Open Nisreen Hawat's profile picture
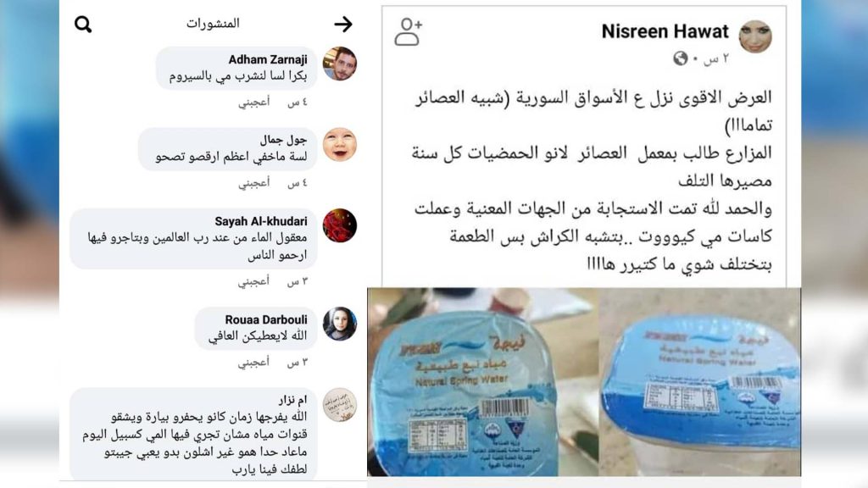This screenshot has width=868, height=488. coord(755,36)
